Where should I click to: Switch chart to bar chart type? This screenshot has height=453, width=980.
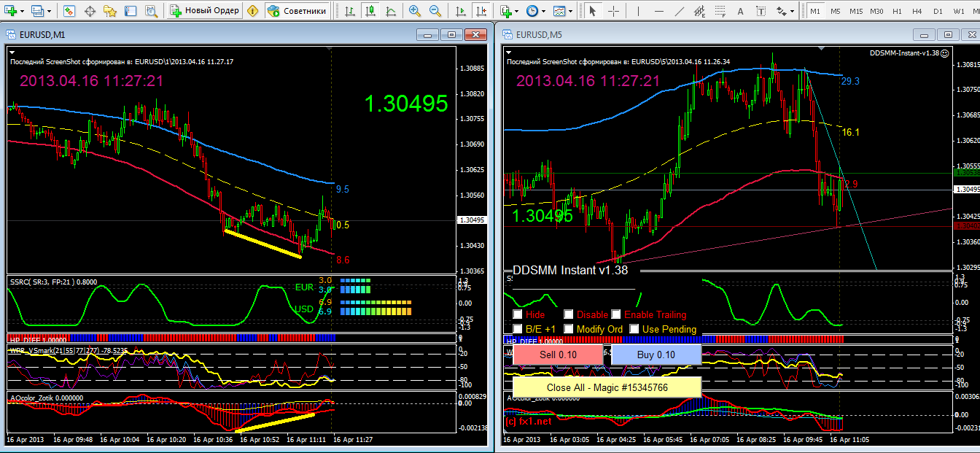tap(350, 11)
